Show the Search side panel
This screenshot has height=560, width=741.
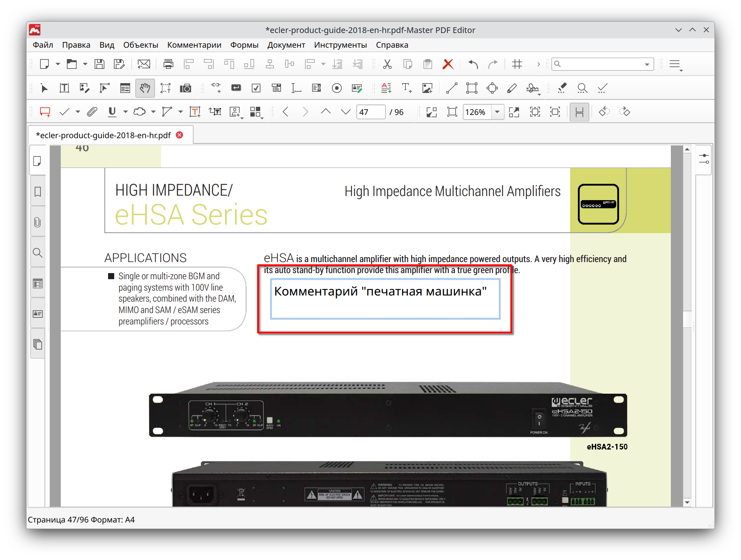click(38, 253)
